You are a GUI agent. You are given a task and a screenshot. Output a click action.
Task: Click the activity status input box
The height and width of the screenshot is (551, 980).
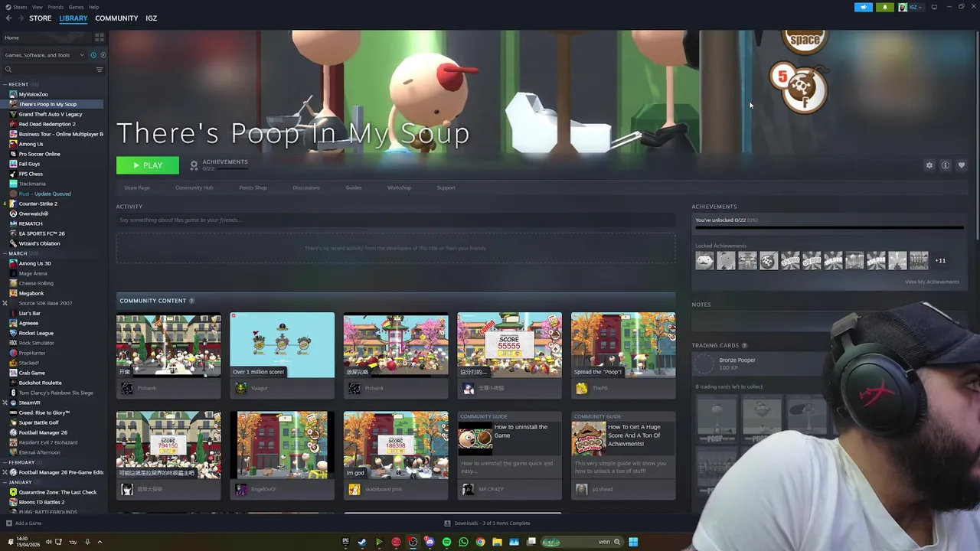[396, 220]
